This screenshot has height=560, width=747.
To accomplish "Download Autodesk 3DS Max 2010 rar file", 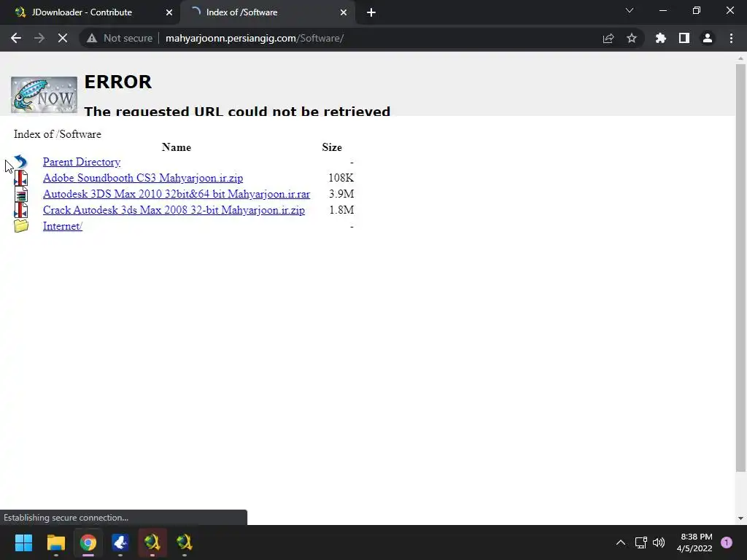I will pos(177,194).
